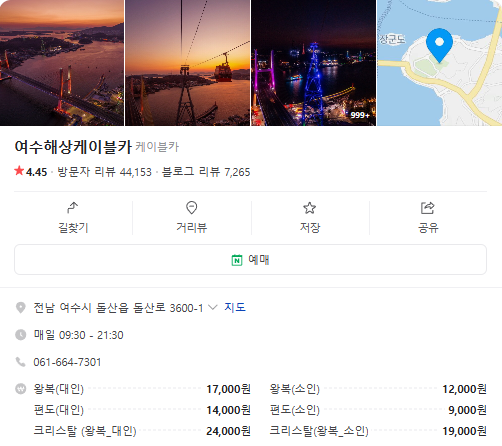Click the title 여수해상케이블카
The image size is (502, 446).
(x=73, y=147)
